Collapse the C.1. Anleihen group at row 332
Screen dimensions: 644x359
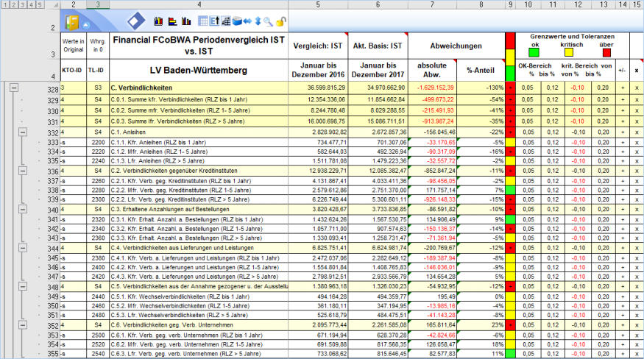click(23, 132)
